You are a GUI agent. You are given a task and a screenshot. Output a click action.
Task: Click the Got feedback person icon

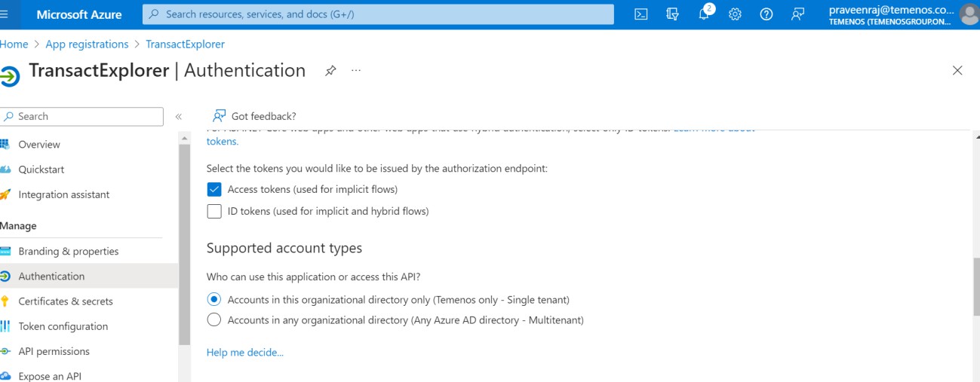tap(220, 116)
